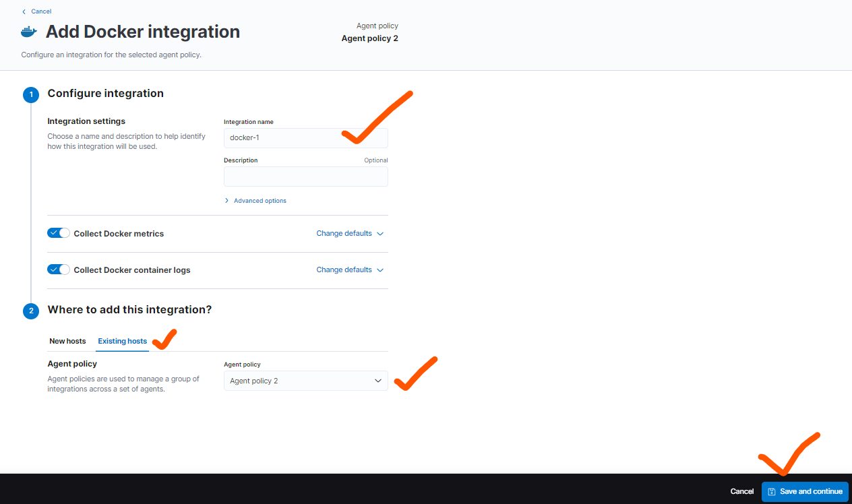Viewport: 852px width, 504px height.
Task: Click the step 2 number badge
Action: [31, 311]
